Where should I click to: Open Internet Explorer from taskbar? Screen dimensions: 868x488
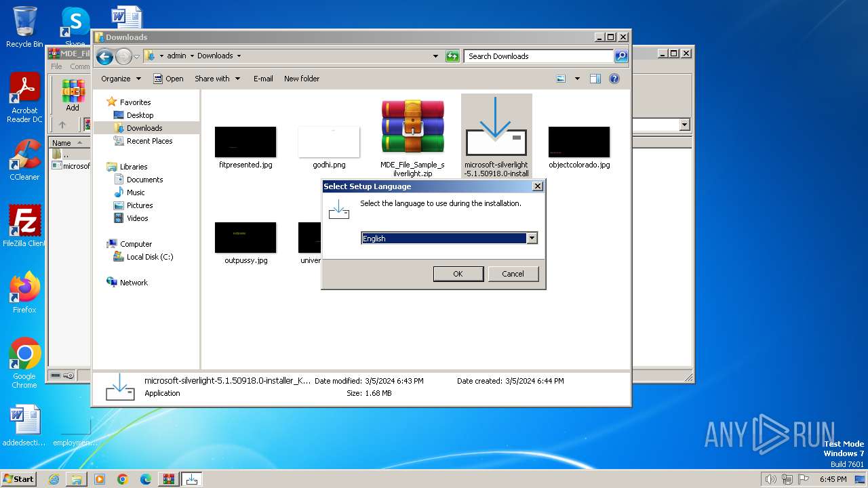[x=54, y=479]
